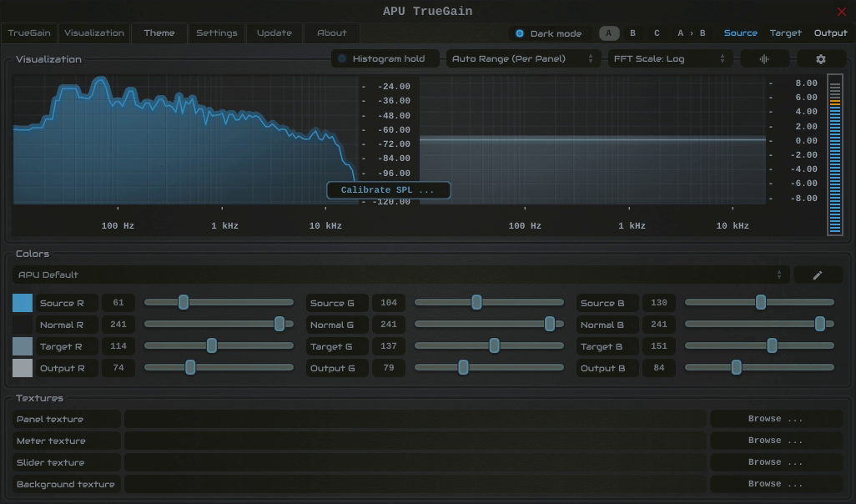Click Panel texture path field
This screenshot has height=504, width=856.
pyautogui.click(x=415, y=419)
